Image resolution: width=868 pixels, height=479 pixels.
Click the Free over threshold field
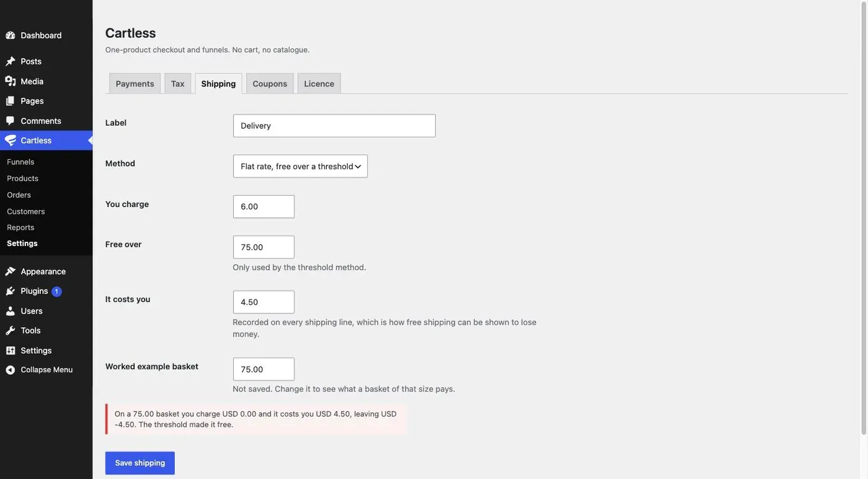pos(263,247)
